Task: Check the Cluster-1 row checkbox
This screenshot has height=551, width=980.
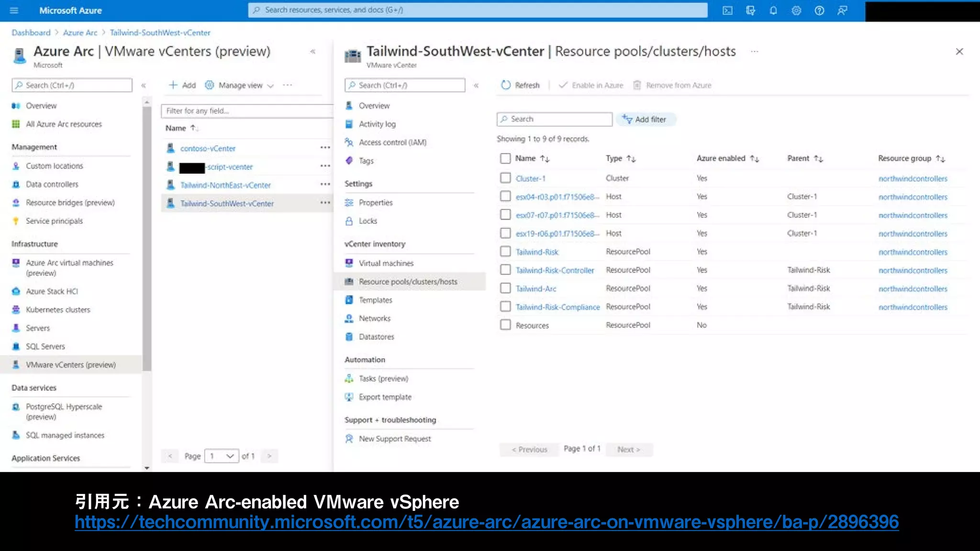Action: click(505, 178)
